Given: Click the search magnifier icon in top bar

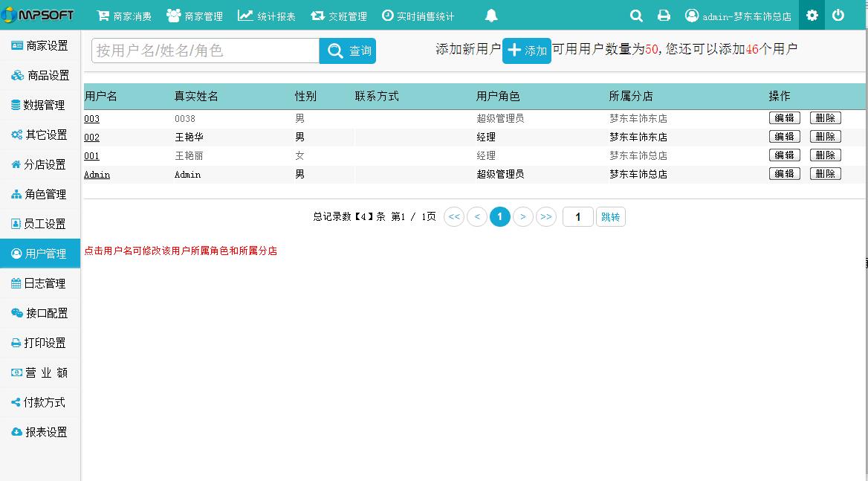Looking at the screenshot, I should coord(636,16).
